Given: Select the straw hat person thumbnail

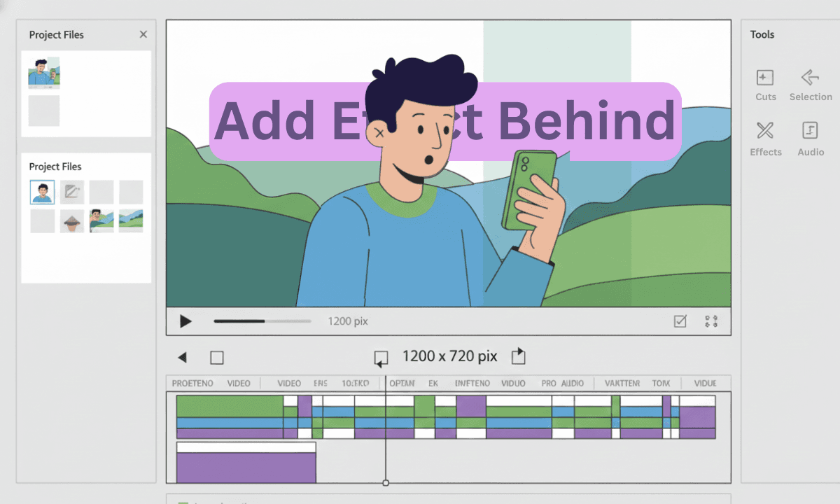Looking at the screenshot, I should (x=72, y=220).
